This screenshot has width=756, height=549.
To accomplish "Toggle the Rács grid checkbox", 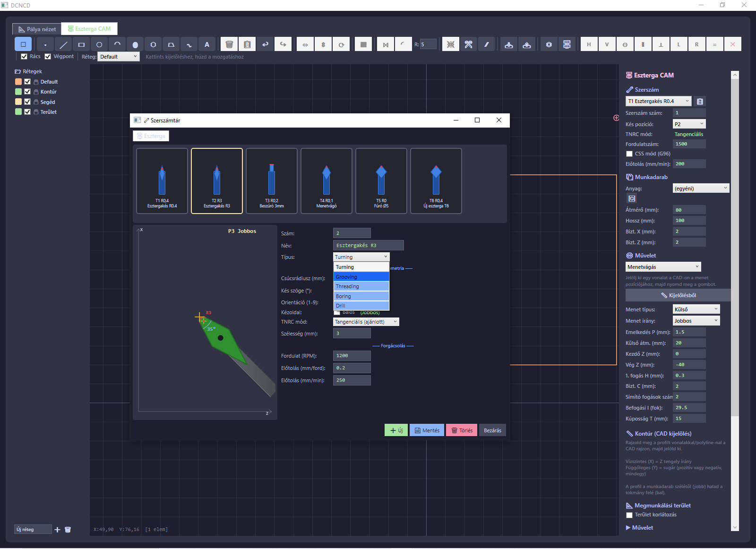I will pos(24,56).
